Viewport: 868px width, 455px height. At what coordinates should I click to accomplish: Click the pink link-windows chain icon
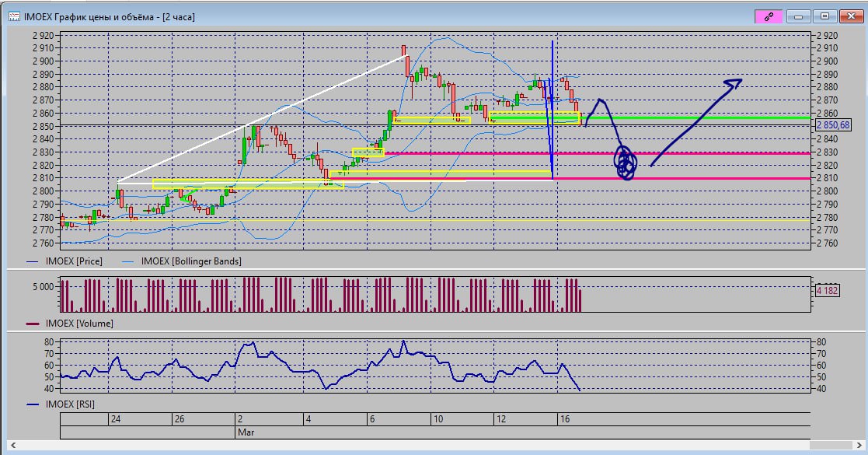(767, 16)
